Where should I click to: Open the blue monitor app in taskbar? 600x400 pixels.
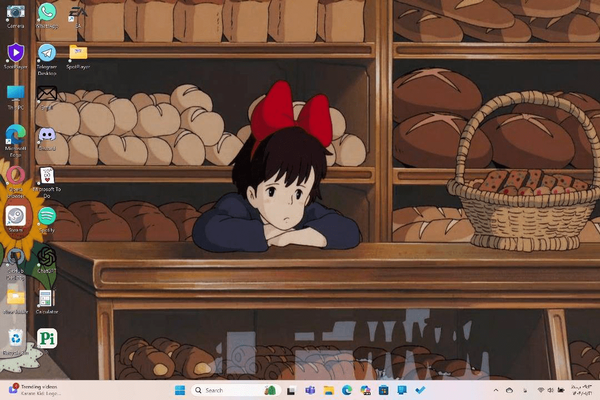(x=402, y=390)
